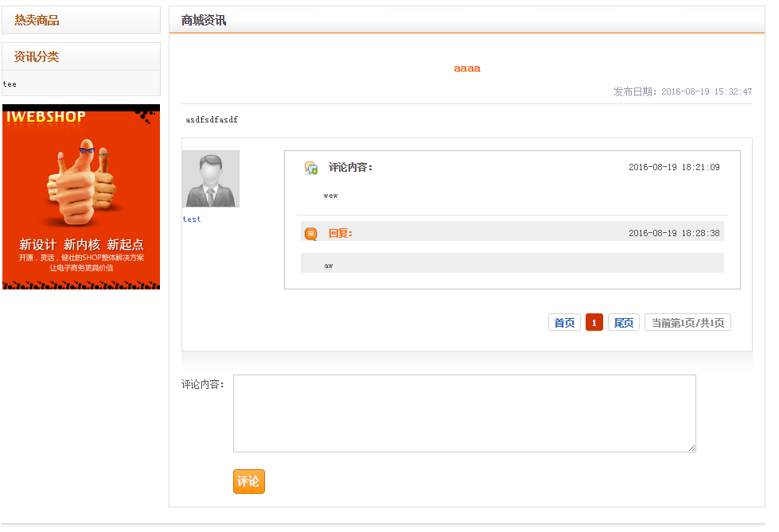779x532 pixels.
Task: Submit comment with orange 评论 button
Action: 249,481
